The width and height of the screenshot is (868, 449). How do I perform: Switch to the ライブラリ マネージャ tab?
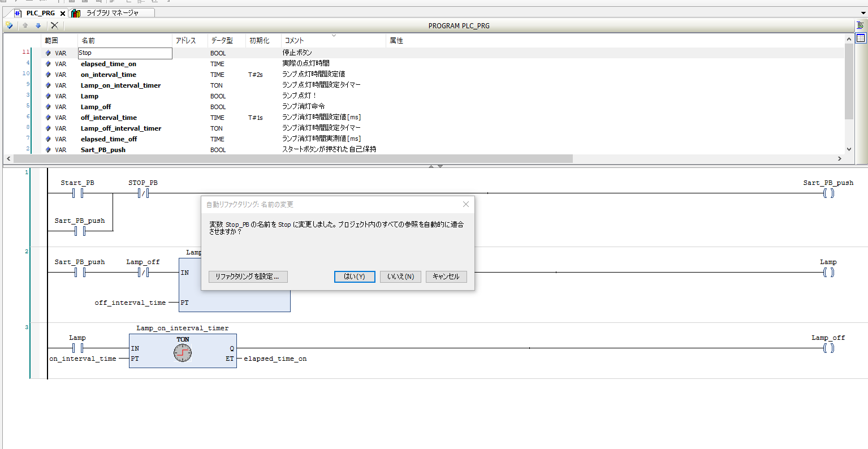(x=112, y=13)
